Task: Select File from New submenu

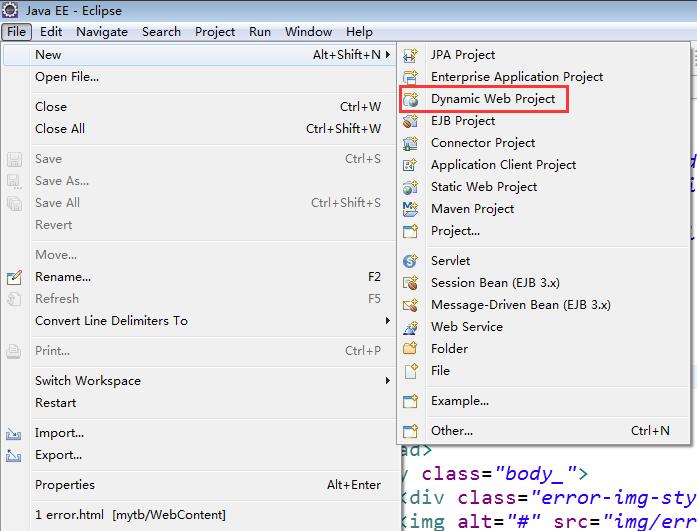Action: coord(544,371)
